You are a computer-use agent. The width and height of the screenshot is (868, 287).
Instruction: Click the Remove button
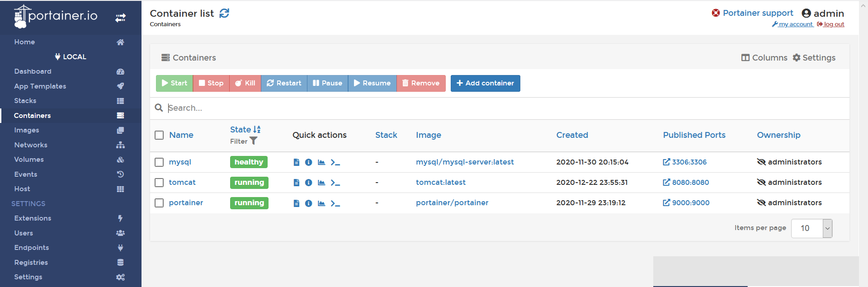pyautogui.click(x=421, y=83)
